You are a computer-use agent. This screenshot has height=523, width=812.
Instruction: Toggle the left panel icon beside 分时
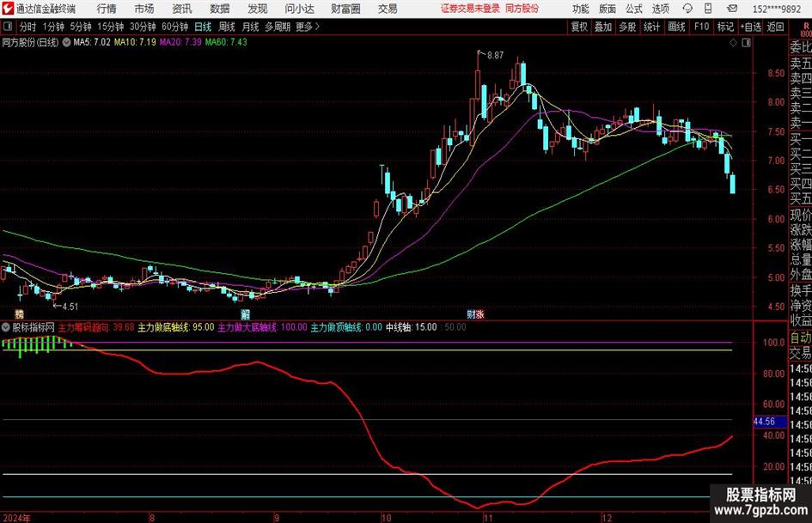[x=8, y=27]
